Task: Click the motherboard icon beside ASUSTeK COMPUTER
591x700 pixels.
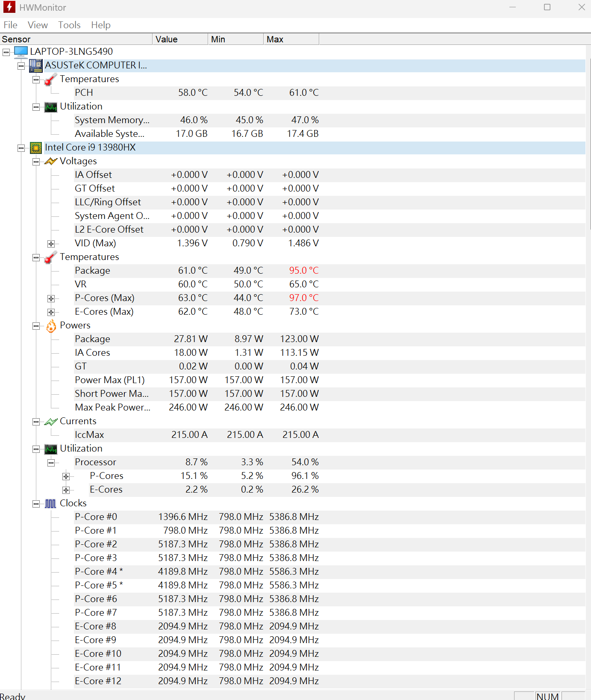Action: click(x=36, y=65)
